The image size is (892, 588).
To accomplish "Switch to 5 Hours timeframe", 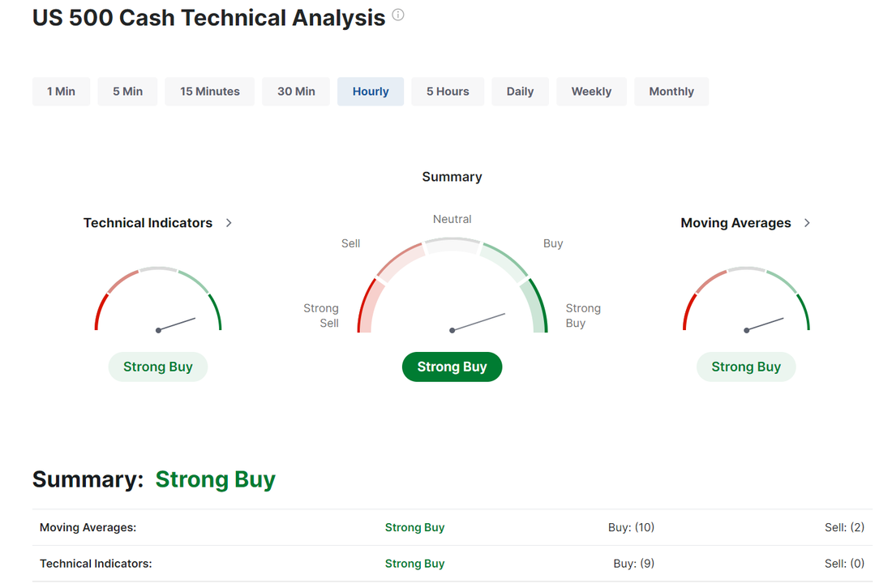I will click(448, 92).
